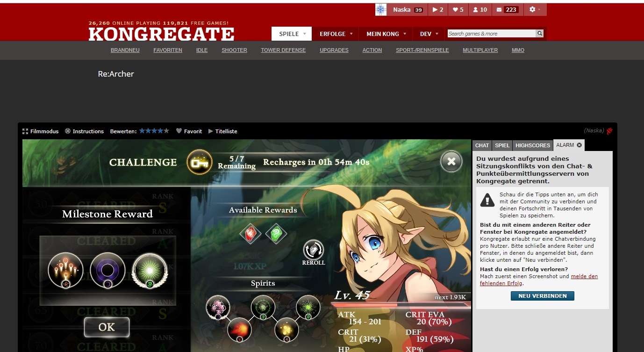
Task: Open the game Instructions
Action: (84, 131)
